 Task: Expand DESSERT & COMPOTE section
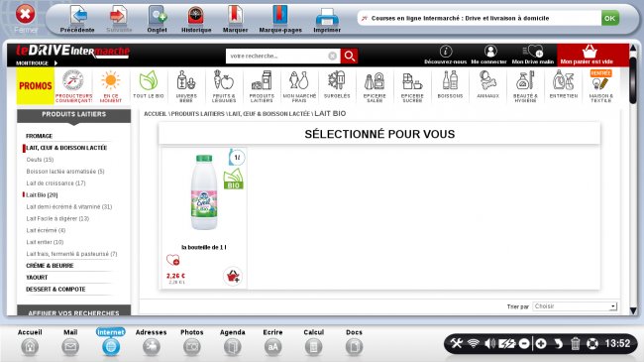(x=55, y=290)
